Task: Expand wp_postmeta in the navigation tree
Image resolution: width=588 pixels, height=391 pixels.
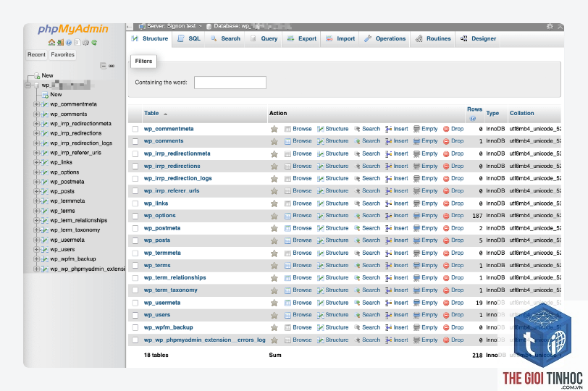Action: click(36, 182)
